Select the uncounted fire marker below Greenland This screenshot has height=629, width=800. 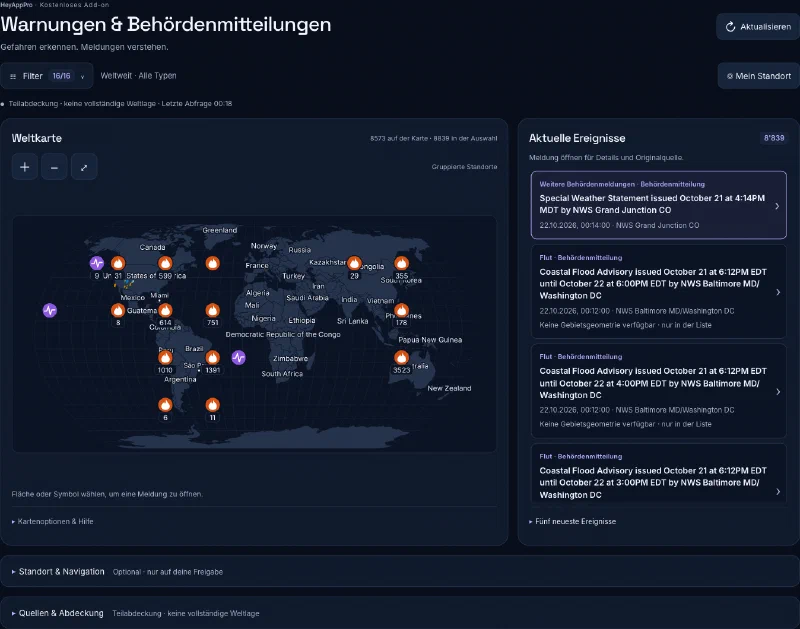(213, 263)
